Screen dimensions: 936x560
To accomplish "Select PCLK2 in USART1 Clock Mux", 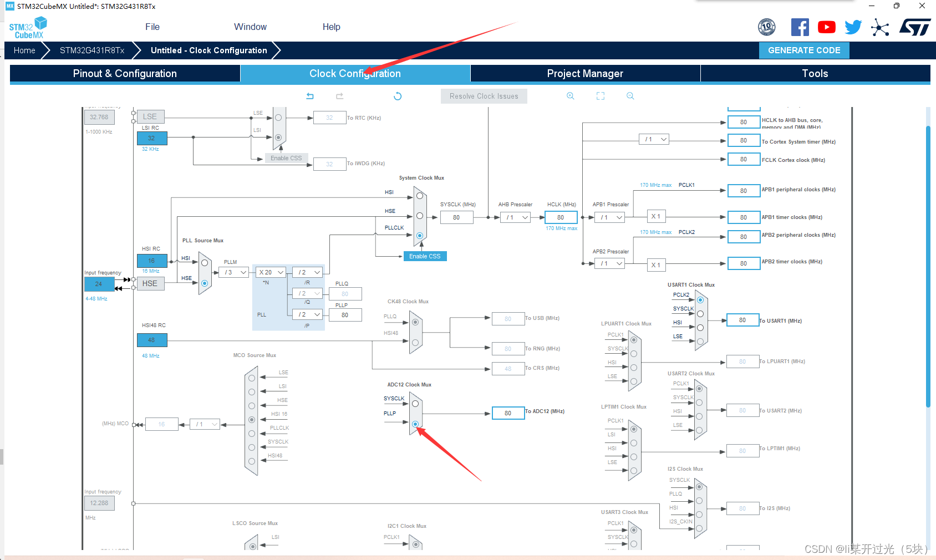I will coord(700,300).
